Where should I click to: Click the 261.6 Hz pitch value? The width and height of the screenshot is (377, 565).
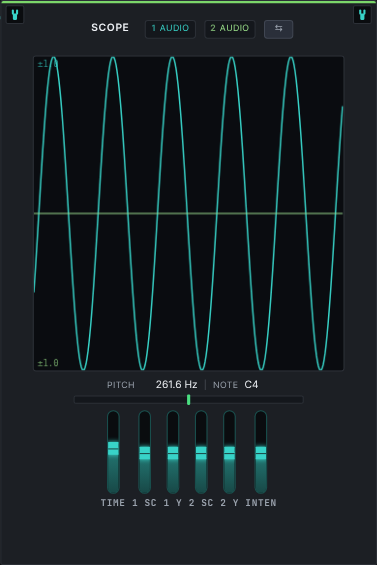[176, 384]
